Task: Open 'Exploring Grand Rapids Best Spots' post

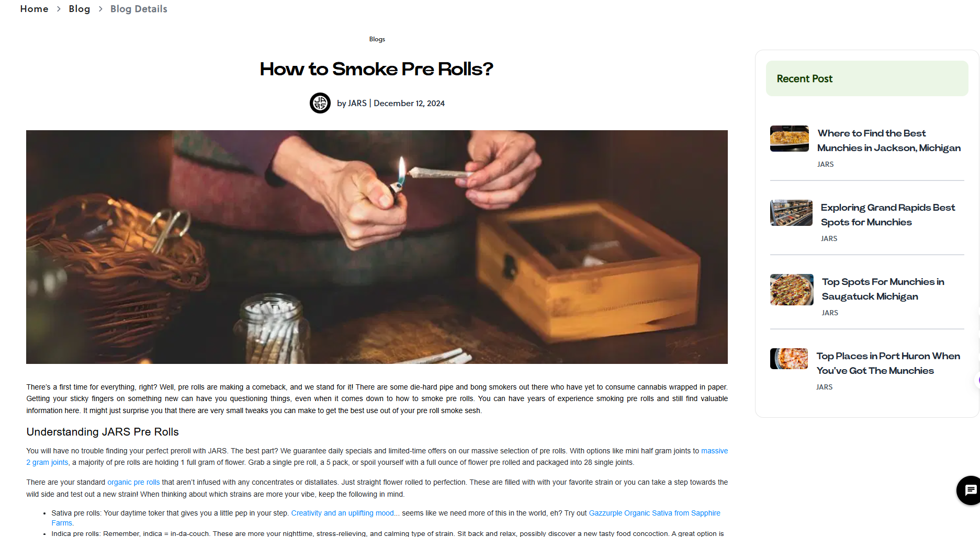Action: click(888, 215)
